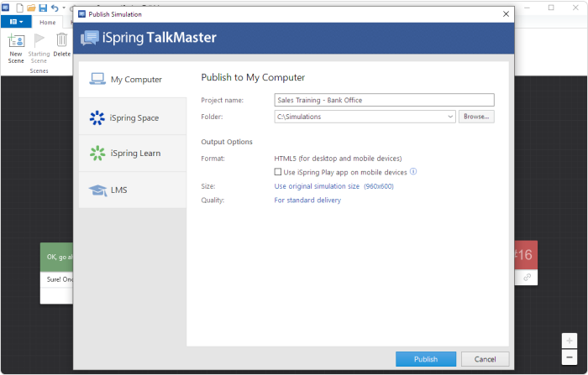Enable Use iSpring Play app checkbox
The width and height of the screenshot is (588, 375).
pyautogui.click(x=278, y=172)
